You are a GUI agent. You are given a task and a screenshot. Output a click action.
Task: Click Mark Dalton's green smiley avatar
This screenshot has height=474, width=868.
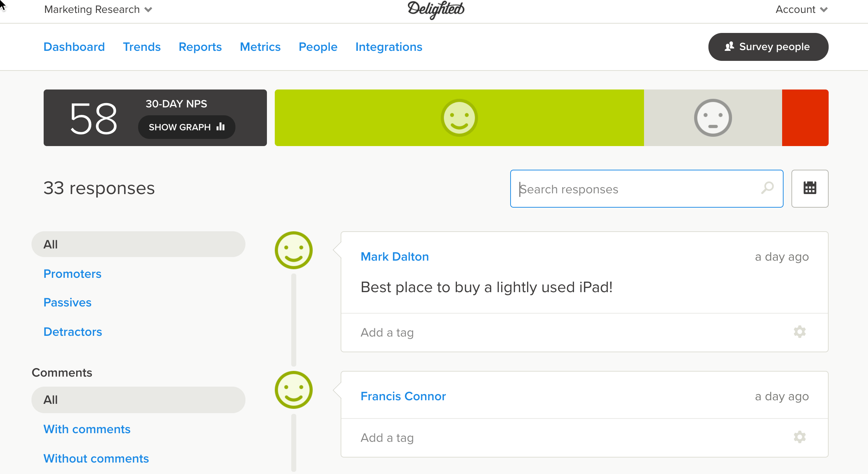pyautogui.click(x=294, y=250)
